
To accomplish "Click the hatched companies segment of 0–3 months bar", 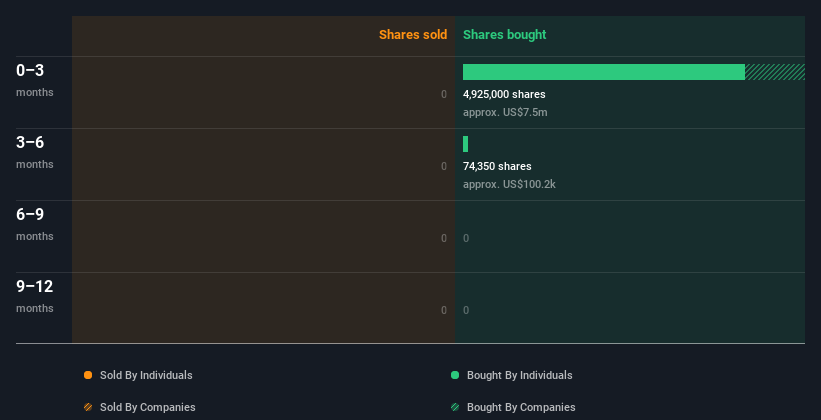I will pyautogui.click(x=775, y=72).
